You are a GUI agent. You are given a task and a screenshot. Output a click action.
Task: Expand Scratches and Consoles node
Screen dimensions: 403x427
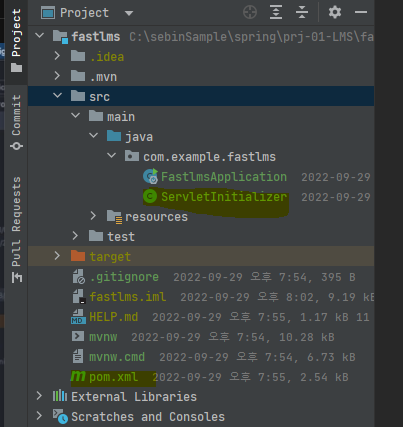(x=39, y=416)
